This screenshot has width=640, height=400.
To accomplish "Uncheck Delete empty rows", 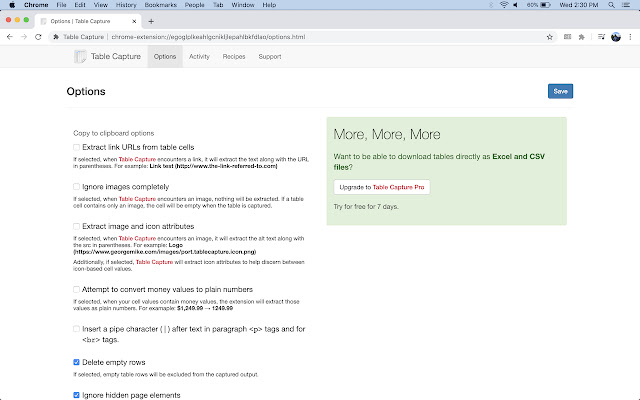I will (77, 362).
